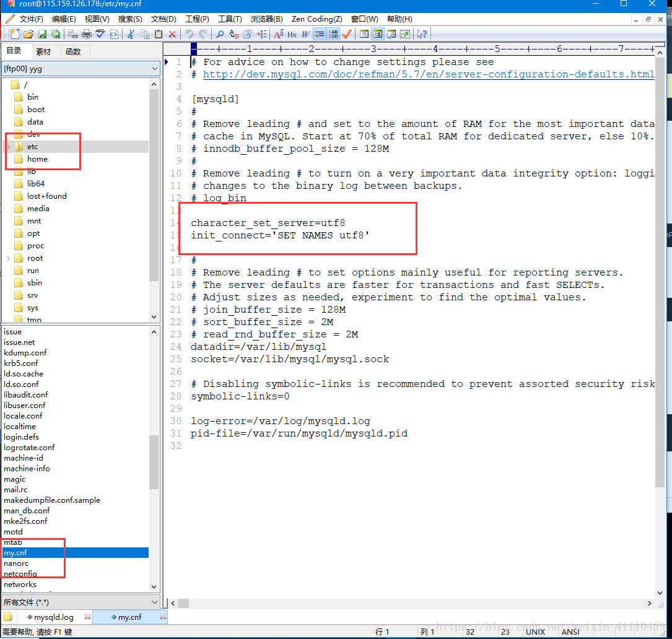Select krb5.conf in file list
This screenshot has width=672, height=639.
pyautogui.click(x=21, y=363)
